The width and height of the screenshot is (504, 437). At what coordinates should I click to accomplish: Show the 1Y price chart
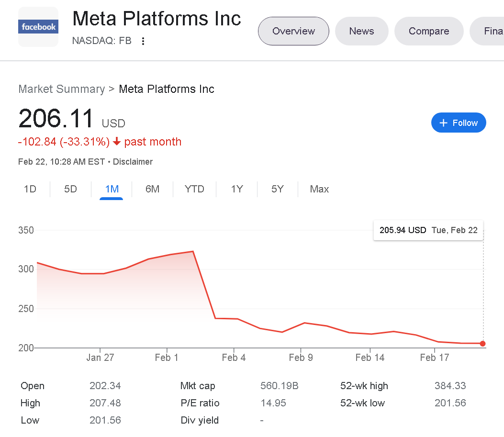237,189
